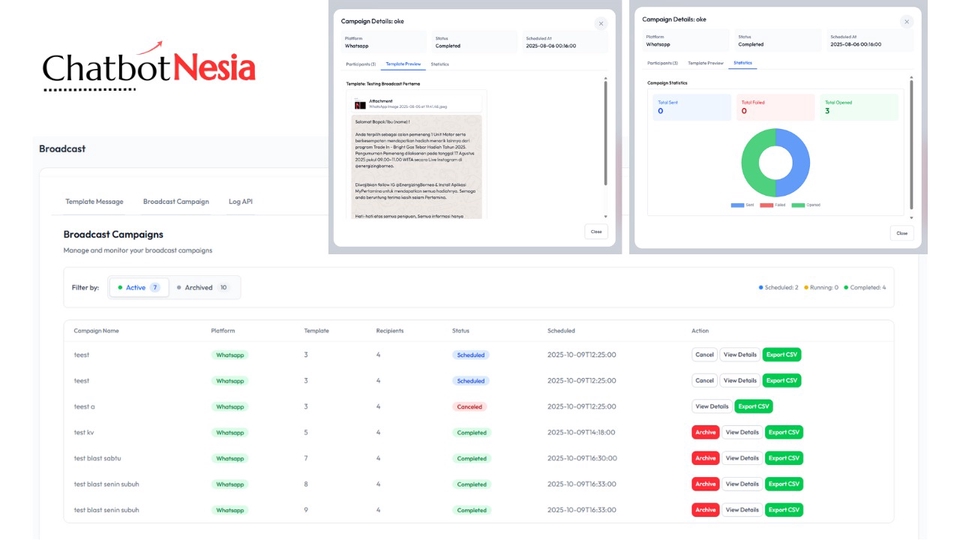This screenshot has width=960, height=540.
Task: Switch to the Log API tab
Action: (x=240, y=202)
